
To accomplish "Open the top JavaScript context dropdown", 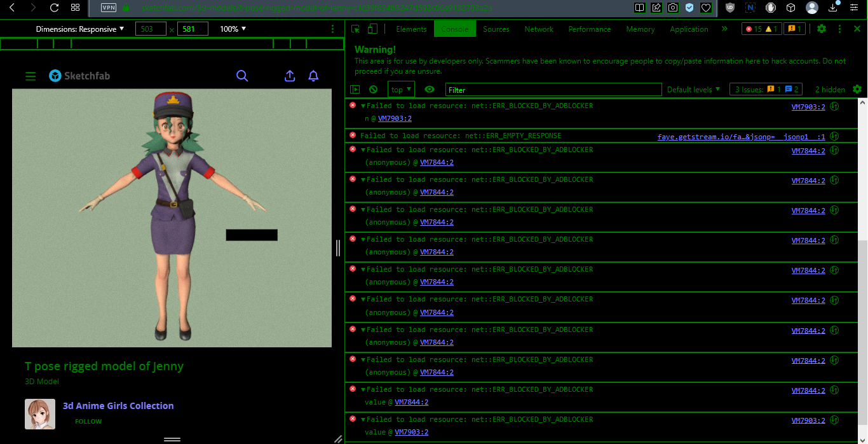I will pyautogui.click(x=401, y=90).
